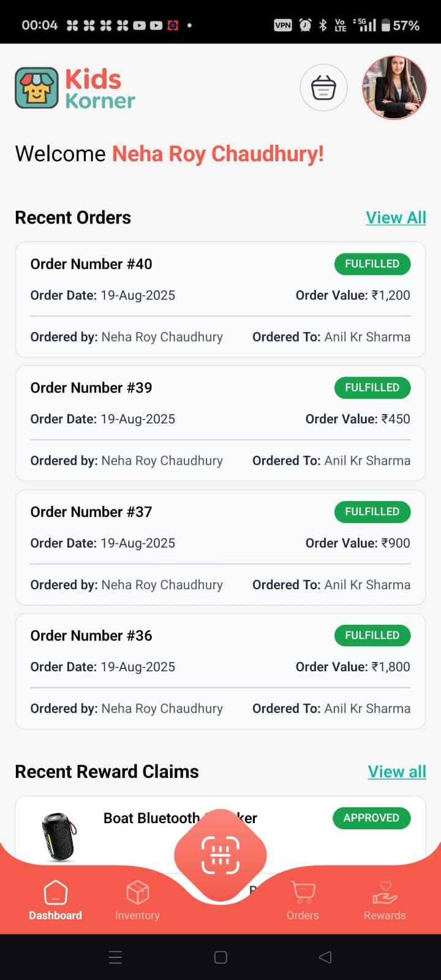Tap APPROVED badge on Boat speaker claim
The height and width of the screenshot is (980, 441).
coord(371,818)
